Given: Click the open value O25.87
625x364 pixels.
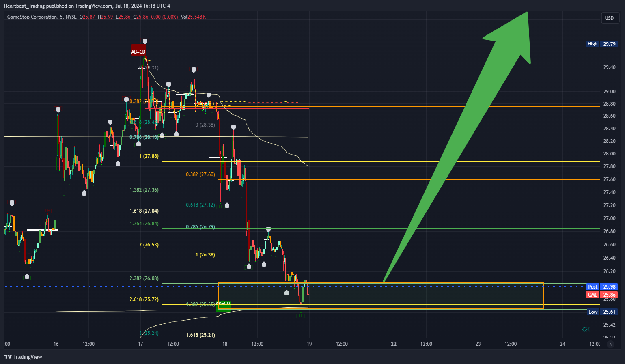Looking at the screenshot, I should coord(87,17).
